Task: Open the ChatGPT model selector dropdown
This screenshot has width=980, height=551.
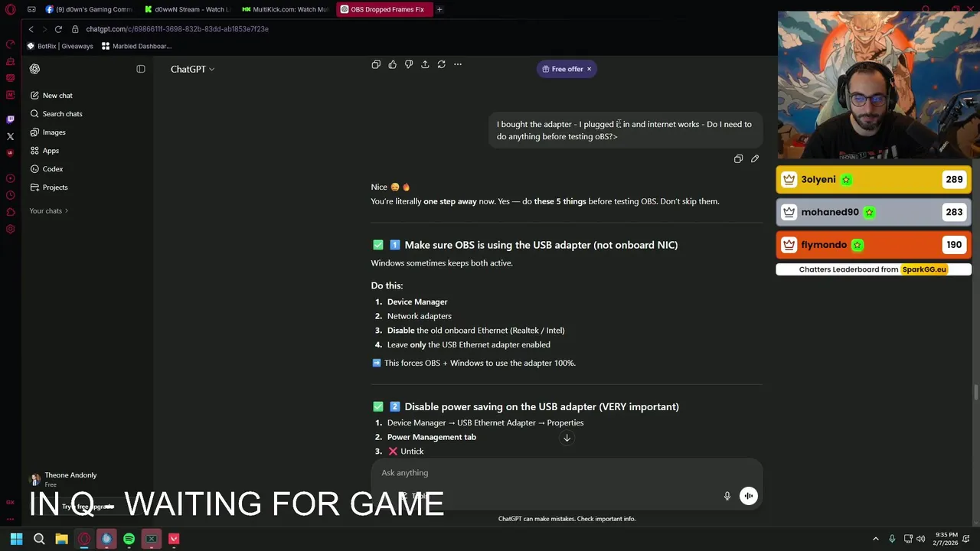Action: pyautogui.click(x=192, y=69)
